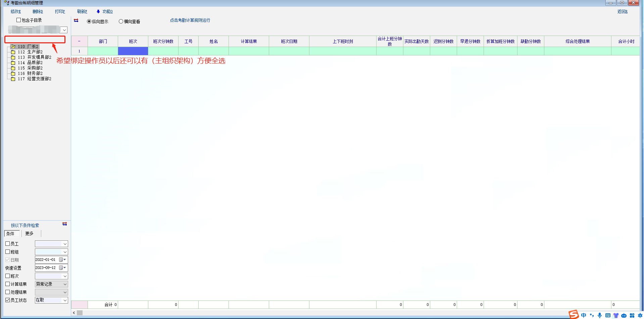
Task: Click folder icon of 112 生产部2
Action: pos(13,52)
